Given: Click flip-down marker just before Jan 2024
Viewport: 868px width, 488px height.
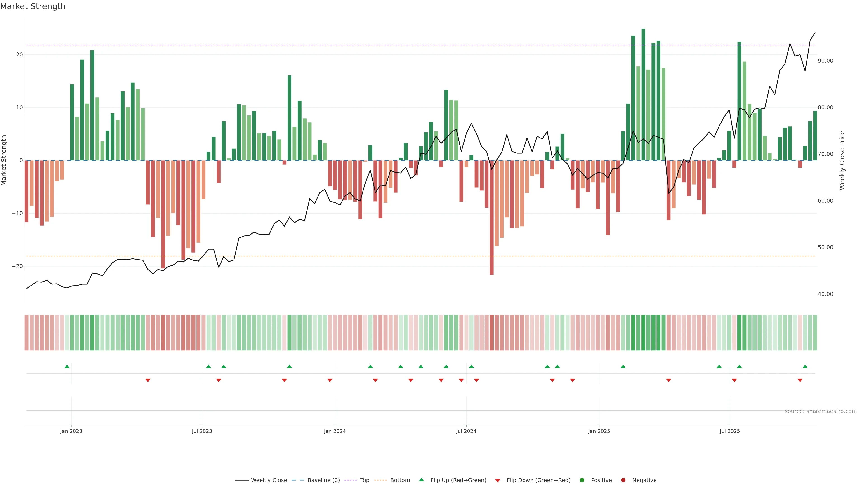Looking at the screenshot, I should tap(330, 380).
